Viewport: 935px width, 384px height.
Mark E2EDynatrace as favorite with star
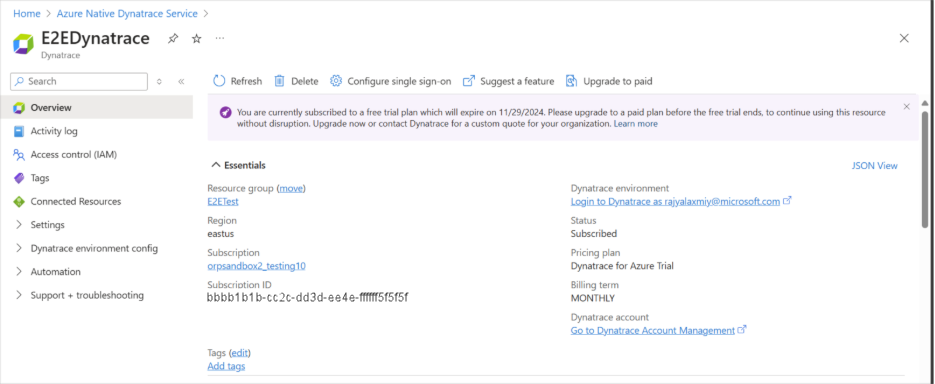point(196,39)
